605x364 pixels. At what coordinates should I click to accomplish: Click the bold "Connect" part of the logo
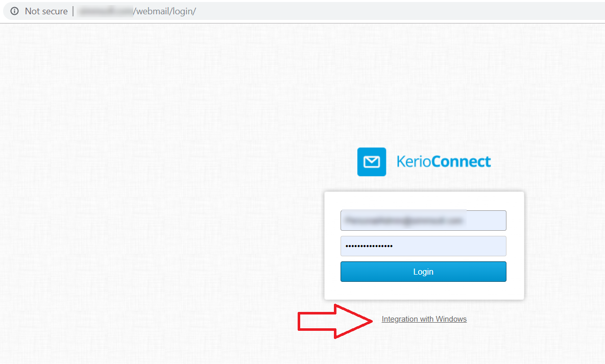[x=462, y=162]
